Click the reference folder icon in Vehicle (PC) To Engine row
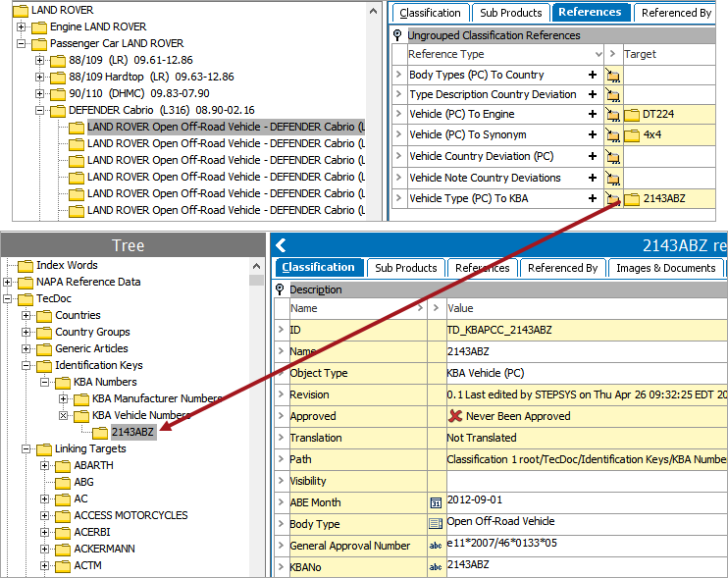728x578 pixels. 613,115
